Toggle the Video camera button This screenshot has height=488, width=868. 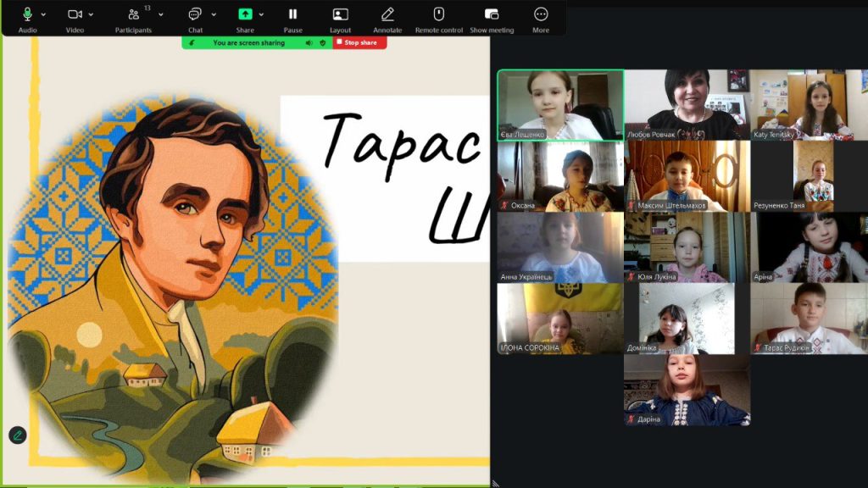[75, 14]
